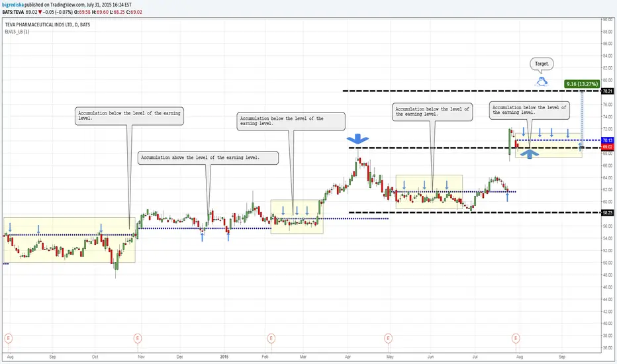The image size is (617, 364).
Task: Click the 72.00 price scale label
Action: 607,129
